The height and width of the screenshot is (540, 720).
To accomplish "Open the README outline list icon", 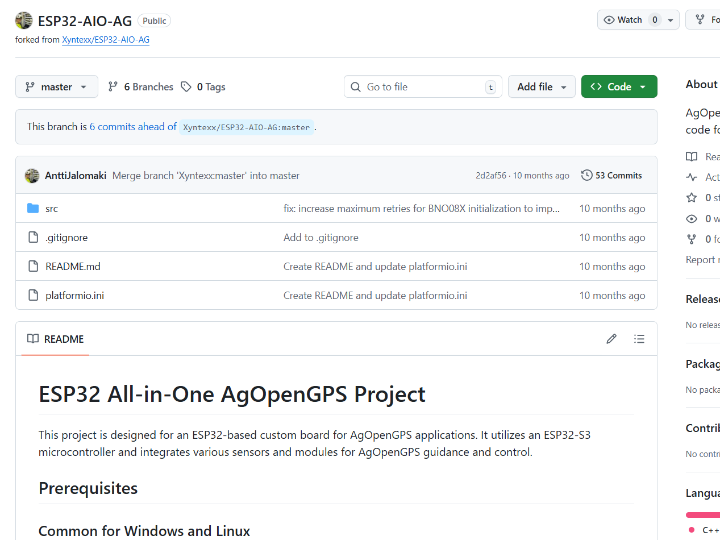I will pos(639,339).
